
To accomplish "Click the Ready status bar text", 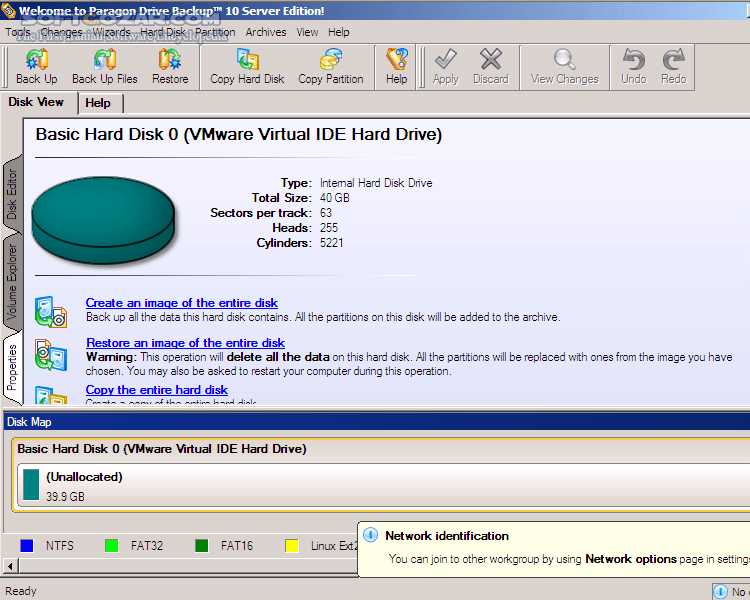I will 21,591.
